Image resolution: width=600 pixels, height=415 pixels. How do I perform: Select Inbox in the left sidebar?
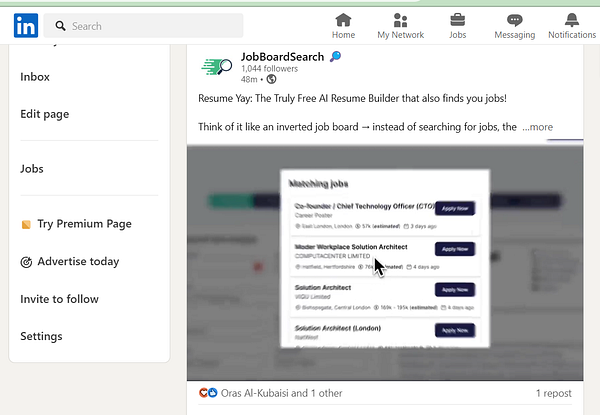tap(35, 77)
